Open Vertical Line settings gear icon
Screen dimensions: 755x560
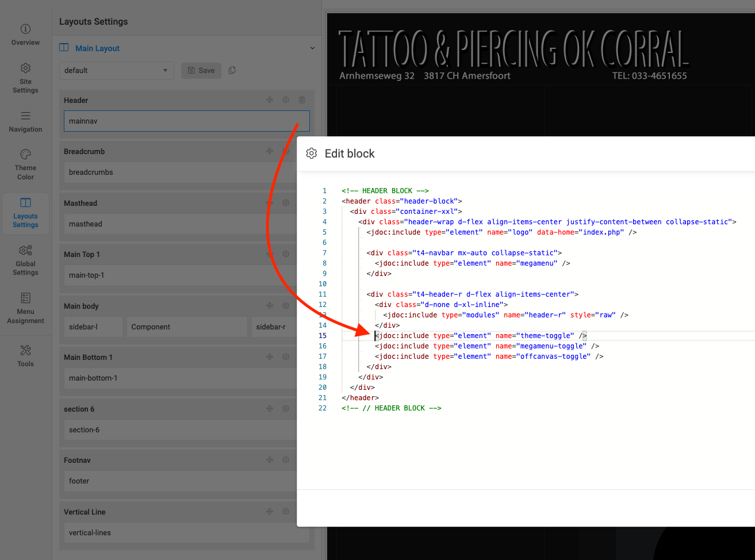pyautogui.click(x=286, y=512)
